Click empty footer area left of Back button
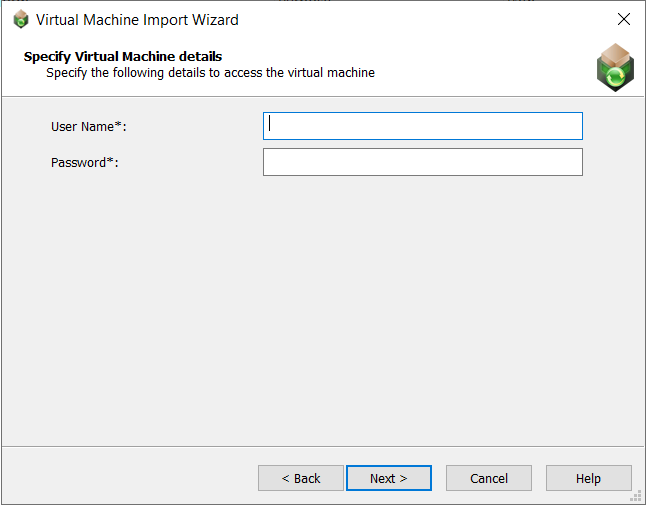648x506 pixels. tap(130, 478)
